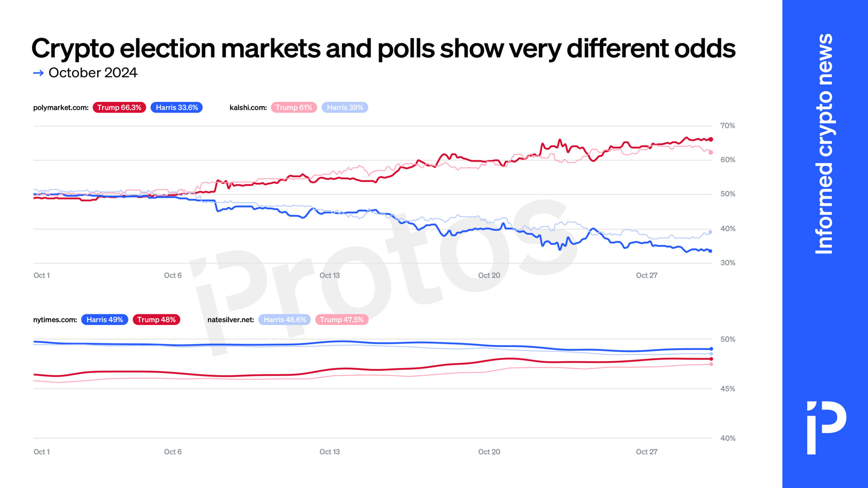The image size is (868, 488).
Task: Click the light blue Kalshi Harris endpoint dot
Action: pos(710,232)
